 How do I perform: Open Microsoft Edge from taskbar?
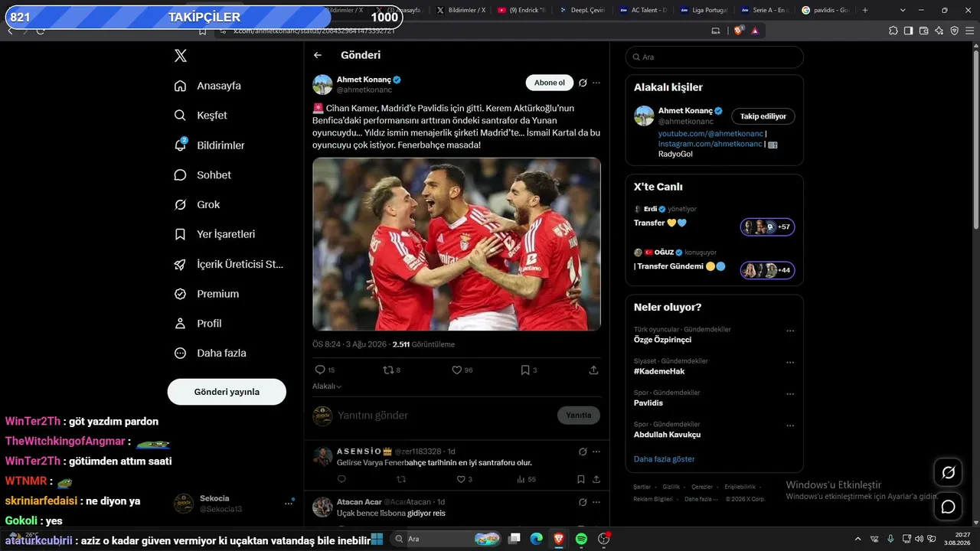(x=537, y=539)
